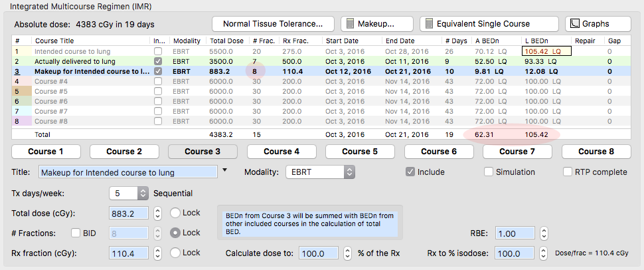This screenshot has height=270, width=644.
Task: Uncheck include for Actually delivered to lung
Action: tap(157, 61)
